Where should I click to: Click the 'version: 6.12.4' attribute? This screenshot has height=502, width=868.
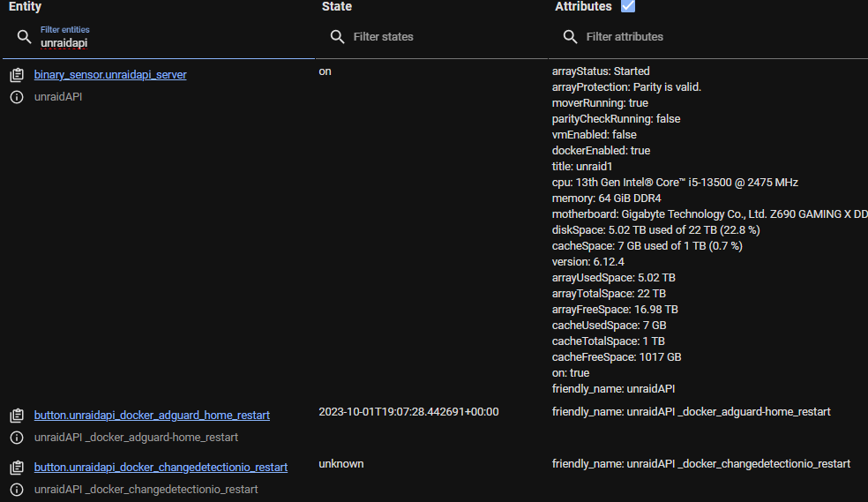click(587, 262)
